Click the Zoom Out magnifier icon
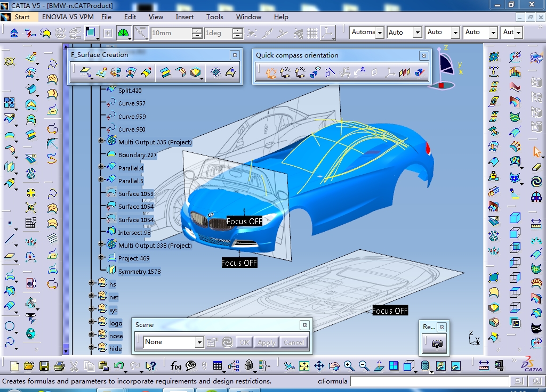546x392 pixels. click(x=364, y=366)
